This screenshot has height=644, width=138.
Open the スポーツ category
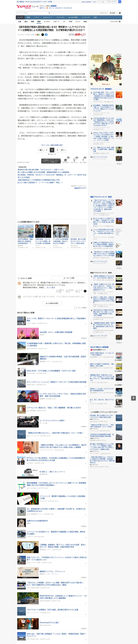pyautogui.click(x=56, y=21)
